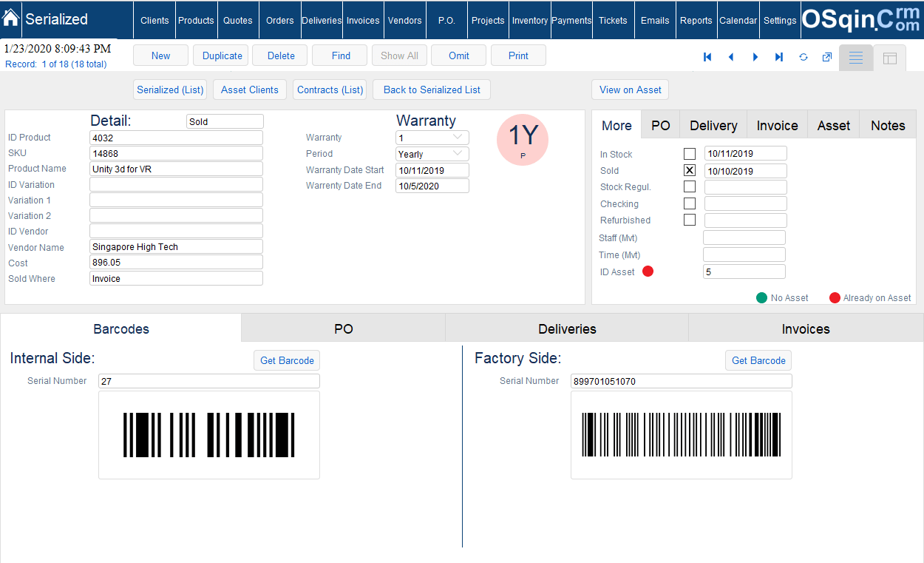The width and height of the screenshot is (924, 563).
Task: Click the refresh icon
Action: 804,57
